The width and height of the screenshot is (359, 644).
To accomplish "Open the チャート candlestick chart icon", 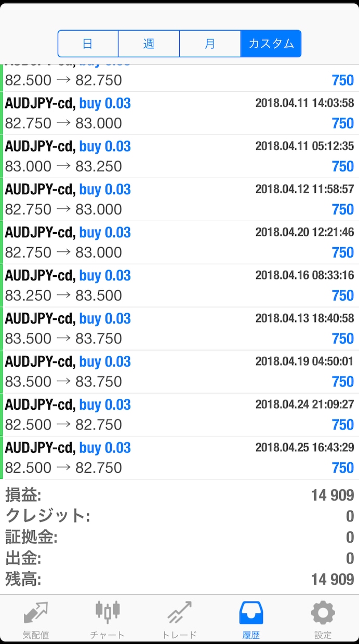I will 108,620.
